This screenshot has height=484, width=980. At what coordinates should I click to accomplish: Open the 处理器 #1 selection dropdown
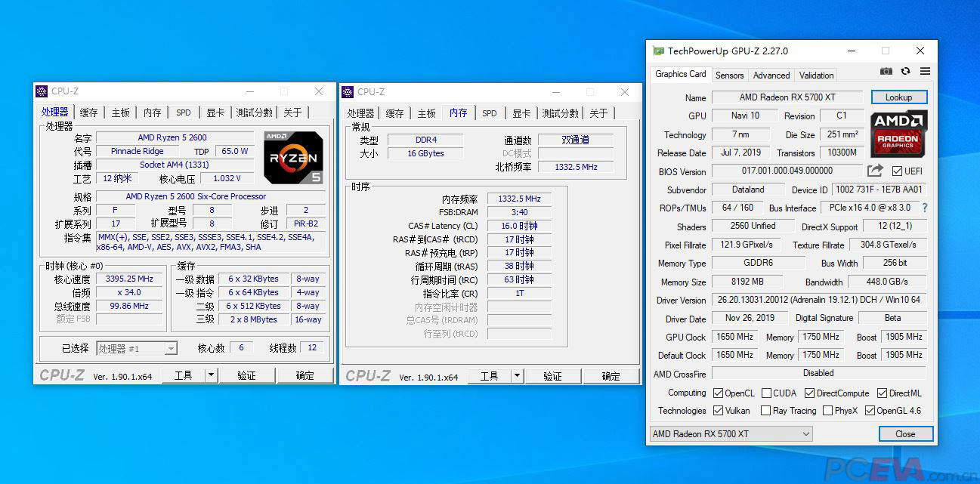(172, 347)
